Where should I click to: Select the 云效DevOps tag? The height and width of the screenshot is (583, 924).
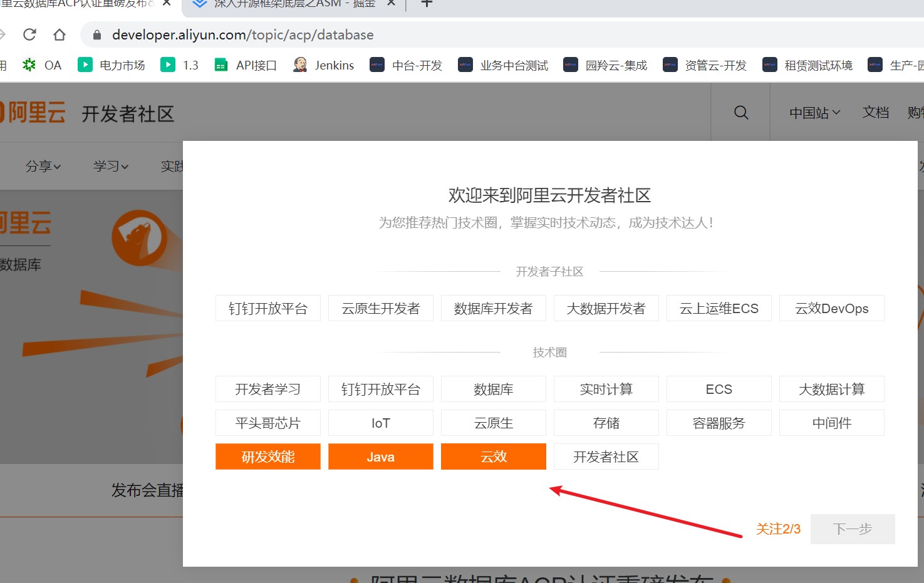click(832, 308)
